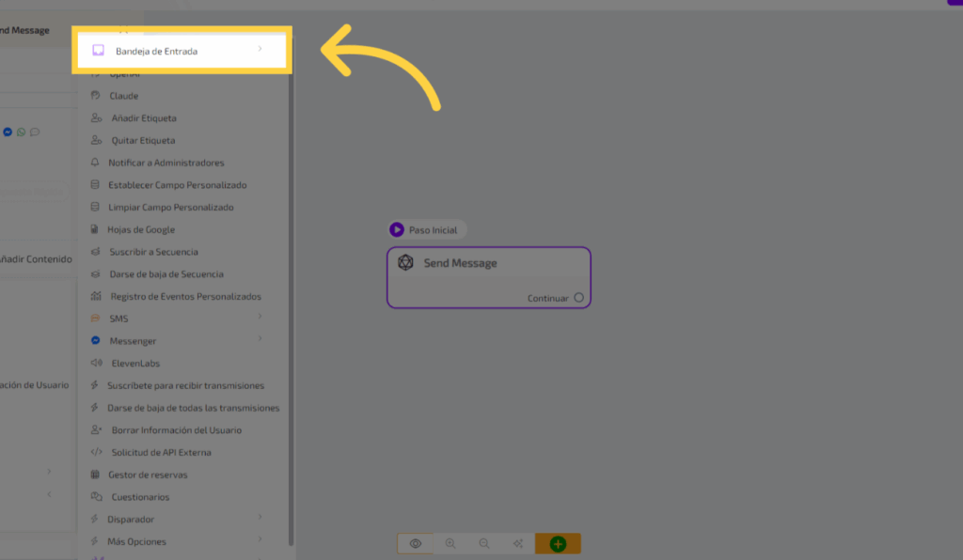Select Añadir Etiqueta from the actions menu
963x560 pixels.
[x=144, y=118]
